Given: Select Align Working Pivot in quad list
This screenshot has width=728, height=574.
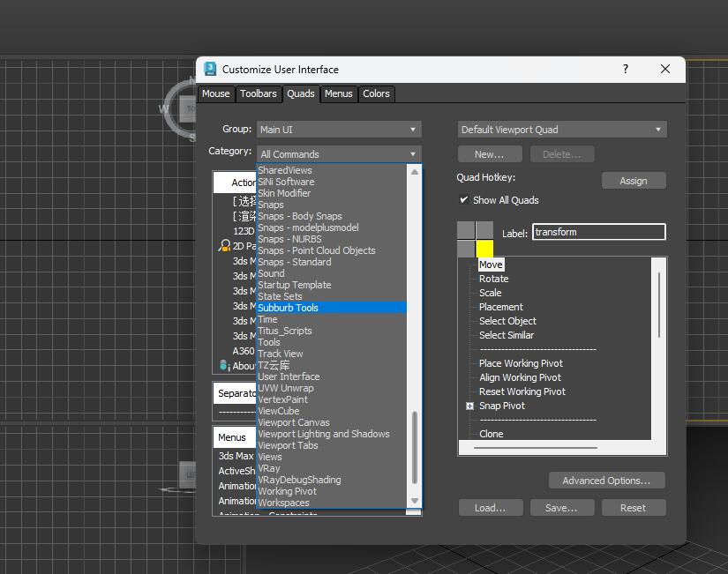Looking at the screenshot, I should tap(520, 377).
